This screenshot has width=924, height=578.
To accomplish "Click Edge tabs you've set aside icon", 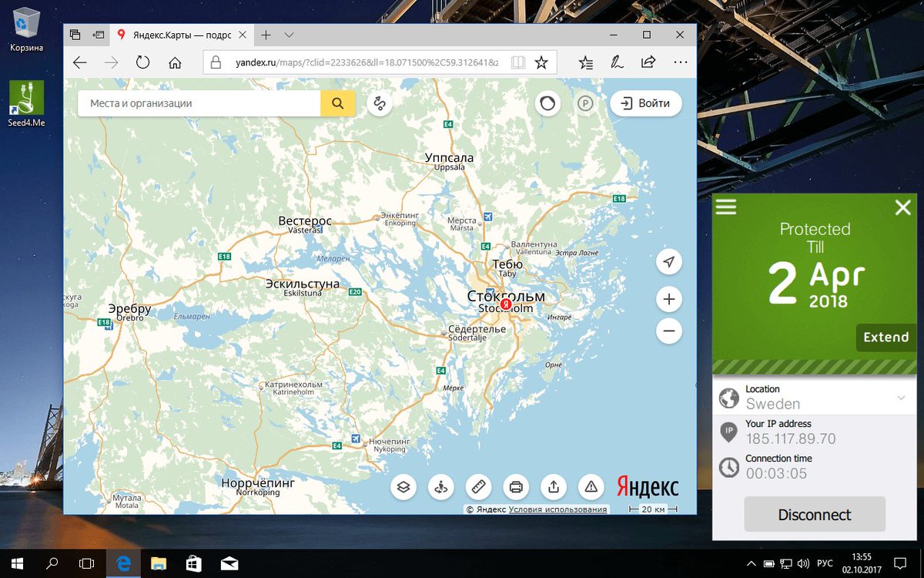I will [x=75, y=35].
